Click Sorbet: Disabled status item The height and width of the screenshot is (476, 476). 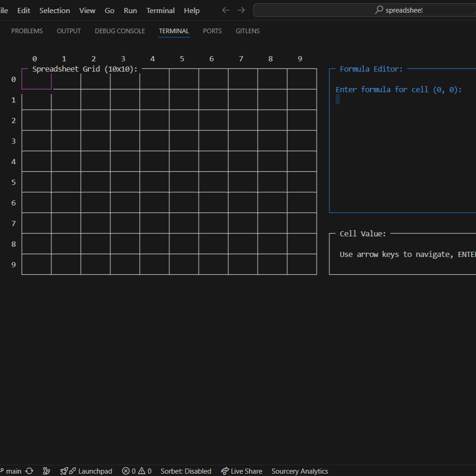186,471
